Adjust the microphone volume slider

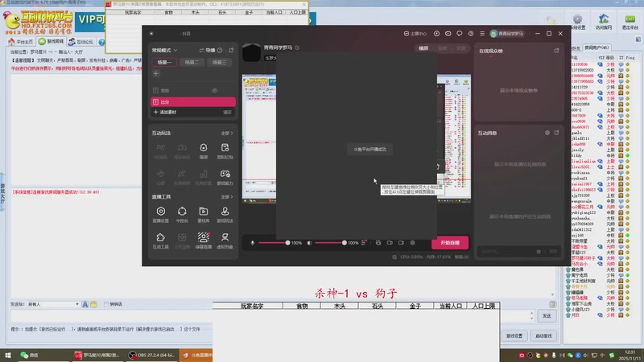point(273,243)
